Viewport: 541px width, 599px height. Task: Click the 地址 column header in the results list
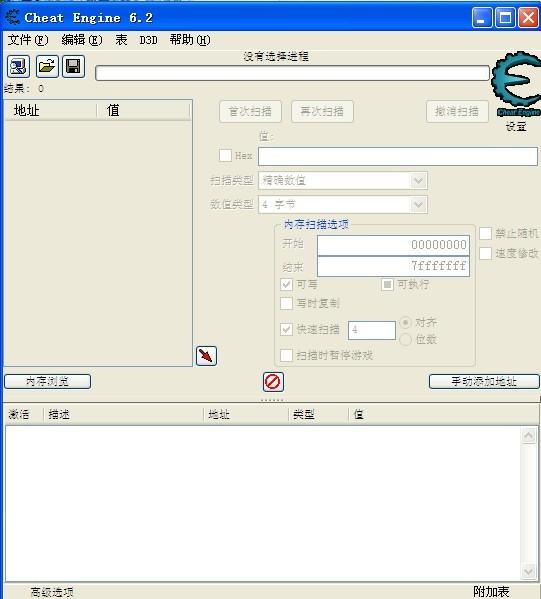coord(50,110)
